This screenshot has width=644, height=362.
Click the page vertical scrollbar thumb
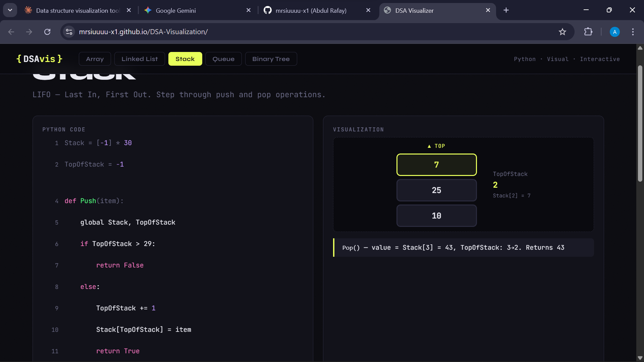click(640, 124)
